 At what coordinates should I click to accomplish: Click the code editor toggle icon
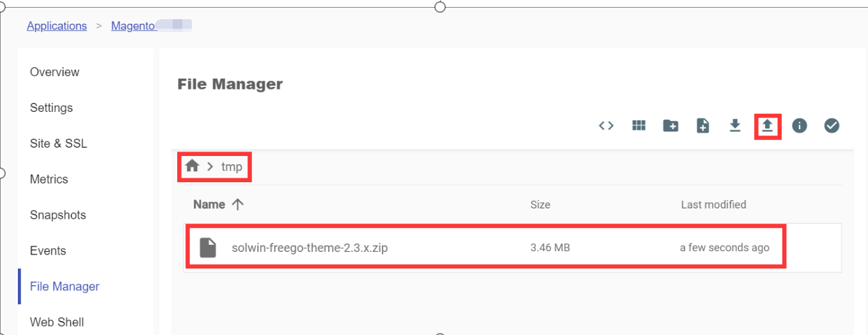point(606,126)
